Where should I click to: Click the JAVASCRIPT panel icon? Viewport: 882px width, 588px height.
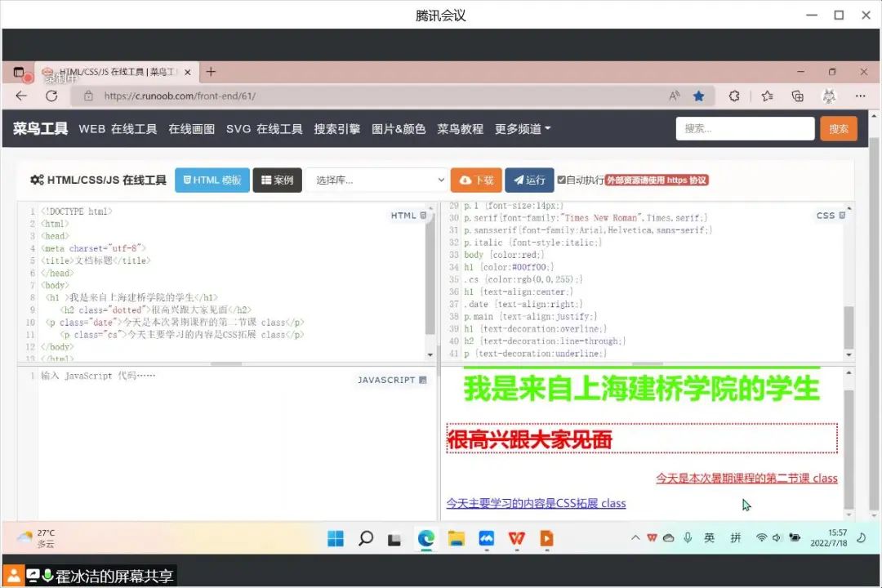tap(423, 381)
